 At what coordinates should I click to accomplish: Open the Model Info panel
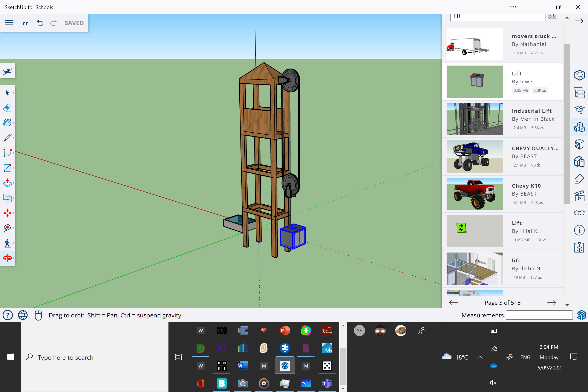pyautogui.click(x=579, y=230)
